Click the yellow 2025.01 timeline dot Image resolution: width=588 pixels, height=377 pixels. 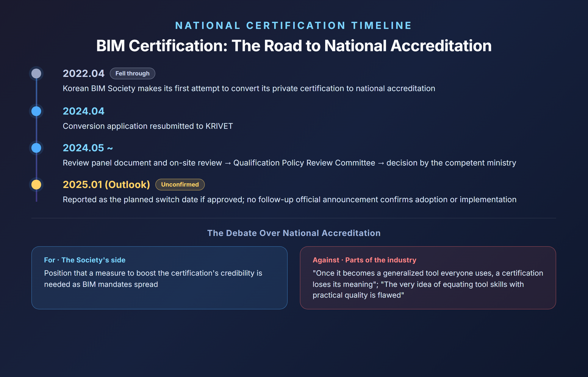(x=36, y=185)
